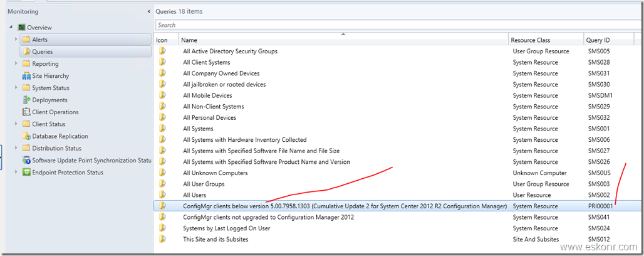Select the All Non-Client Systems query

214,107
